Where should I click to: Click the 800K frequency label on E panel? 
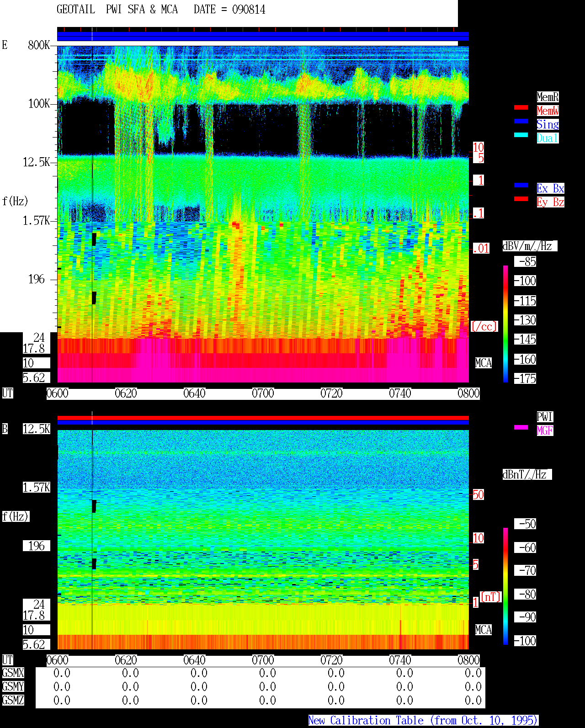click(x=39, y=45)
